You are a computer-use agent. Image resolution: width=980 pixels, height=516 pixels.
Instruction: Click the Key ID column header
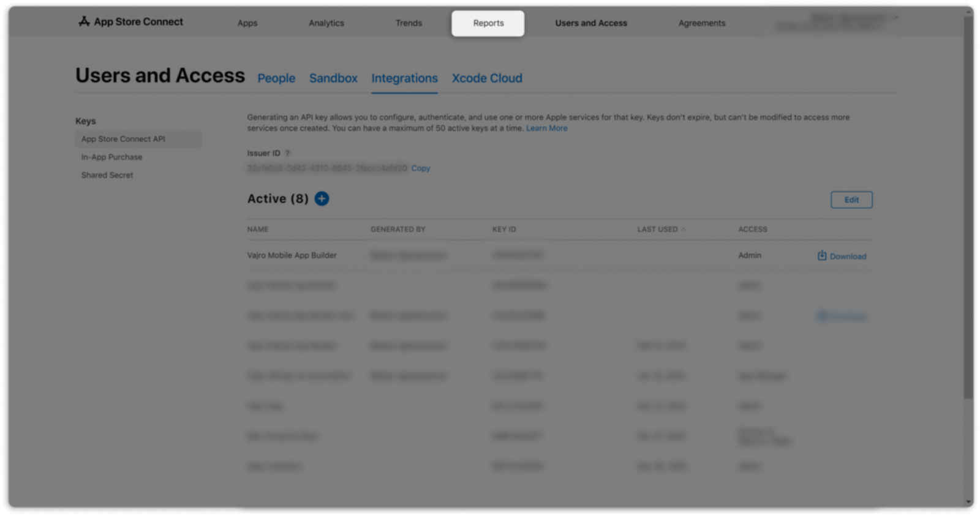click(504, 230)
